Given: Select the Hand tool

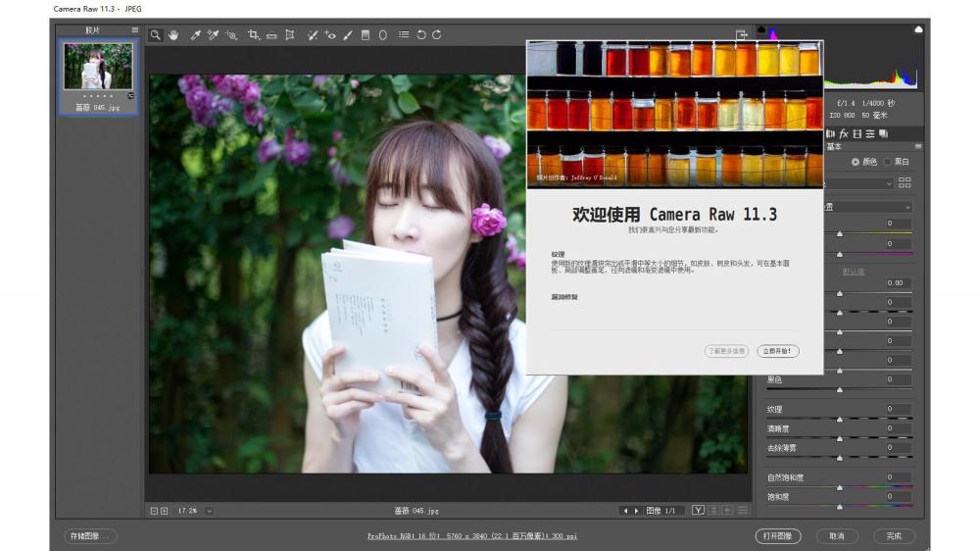Looking at the screenshot, I should 173,35.
